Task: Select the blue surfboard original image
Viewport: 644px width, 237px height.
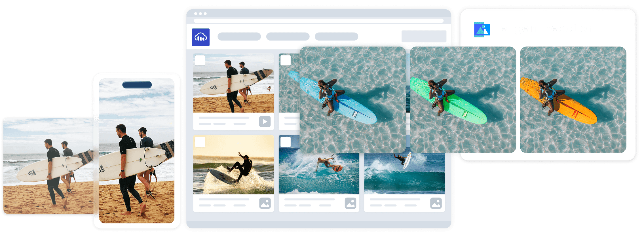Action: tap(352, 100)
